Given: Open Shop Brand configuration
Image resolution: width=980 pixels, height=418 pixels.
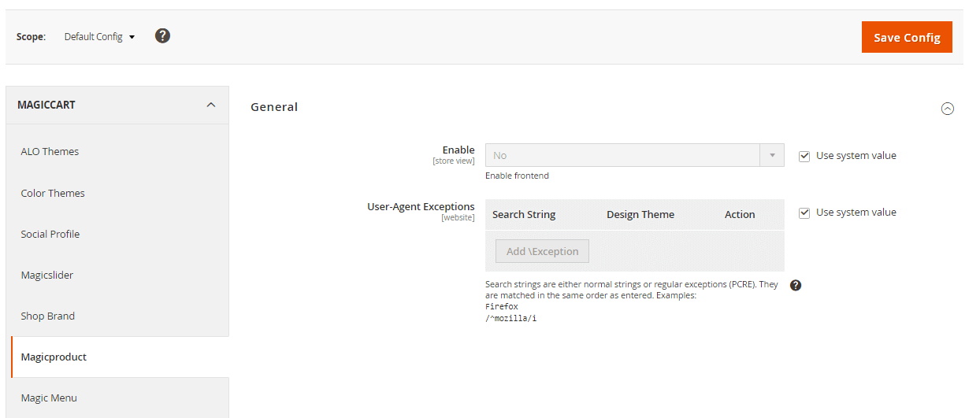Looking at the screenshot, I should (47, 316).
